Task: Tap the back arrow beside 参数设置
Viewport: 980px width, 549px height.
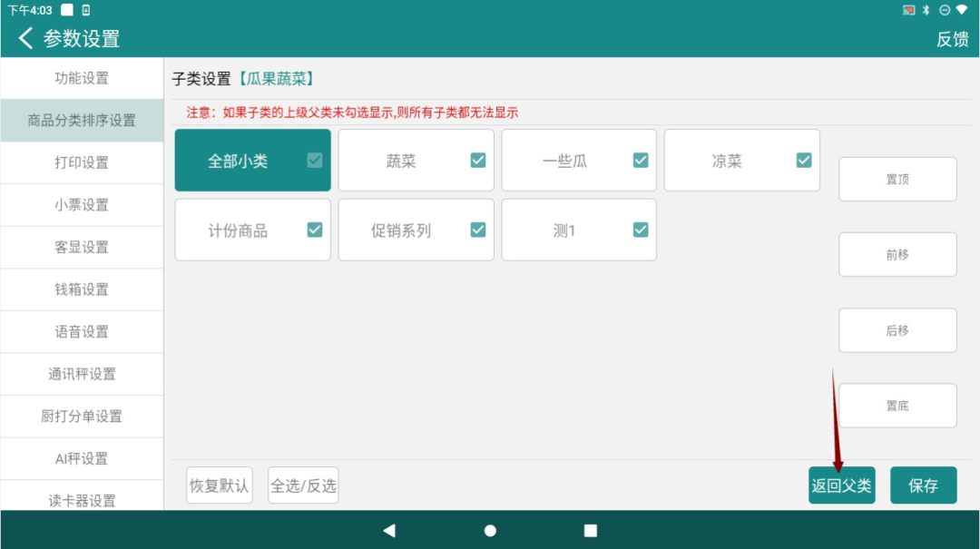Action: 25,38
